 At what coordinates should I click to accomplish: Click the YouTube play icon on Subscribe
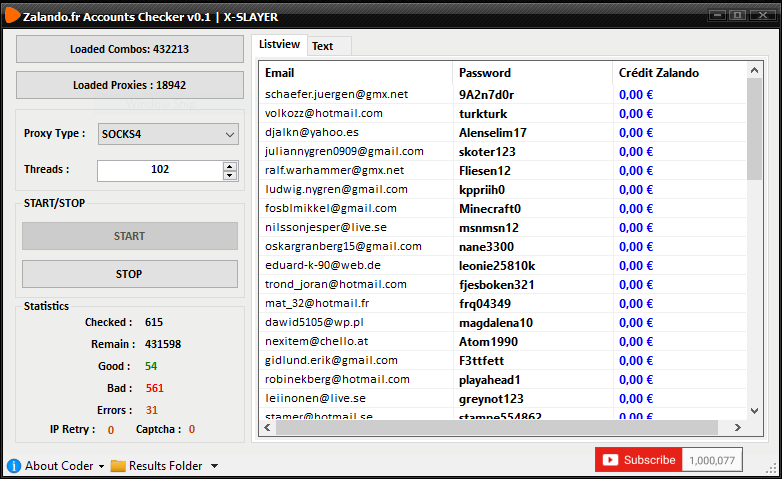(x=610, y=460)
